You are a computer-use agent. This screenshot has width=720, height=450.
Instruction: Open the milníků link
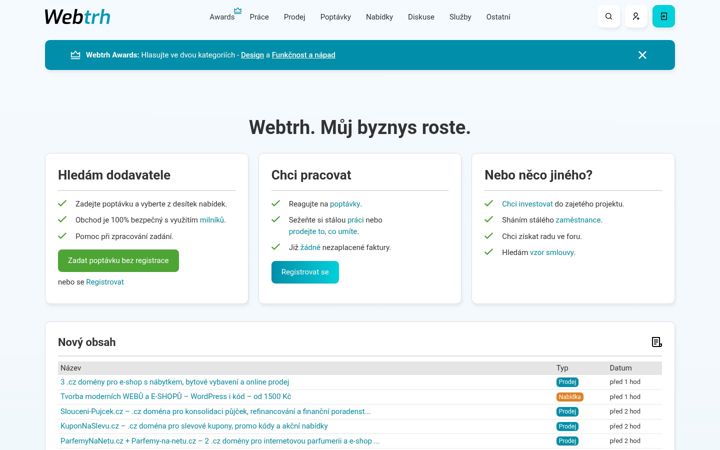pos(212,220)
